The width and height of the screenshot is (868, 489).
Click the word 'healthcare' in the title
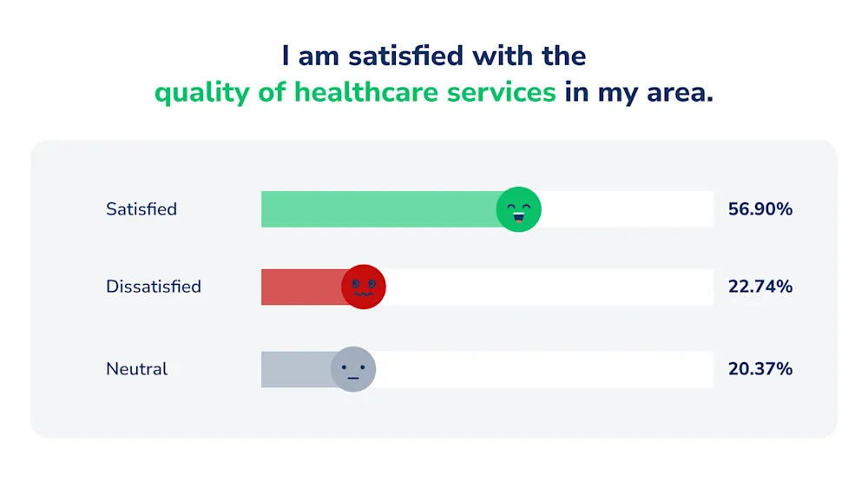[x=366, y=91]
